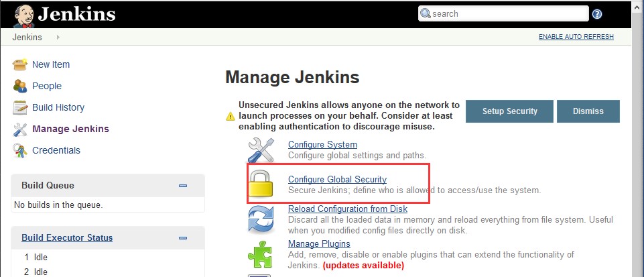Enable auto refresh link
Viewport: 644px width, 277px height.
coord(576,37)
